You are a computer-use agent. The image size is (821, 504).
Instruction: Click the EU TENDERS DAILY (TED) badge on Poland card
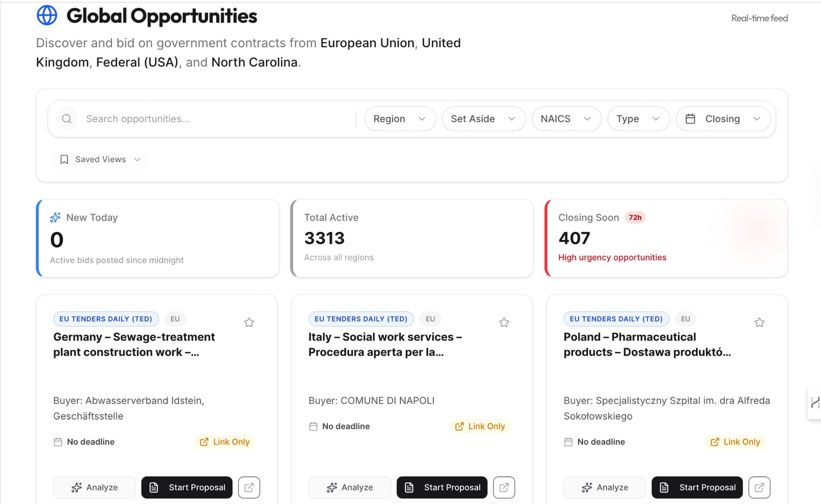(616, 318)
